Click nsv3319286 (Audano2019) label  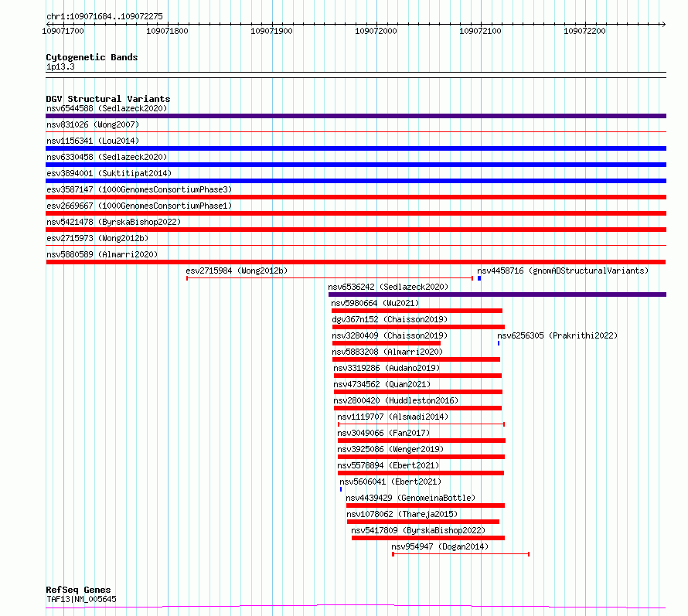[386, 368]
